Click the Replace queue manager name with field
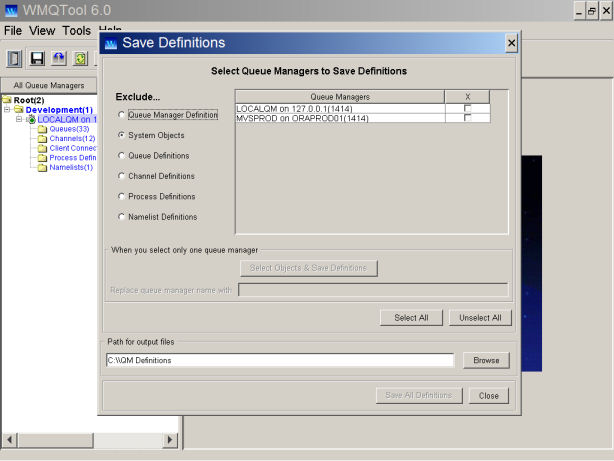614x461 pixels. tap(373, 290)
